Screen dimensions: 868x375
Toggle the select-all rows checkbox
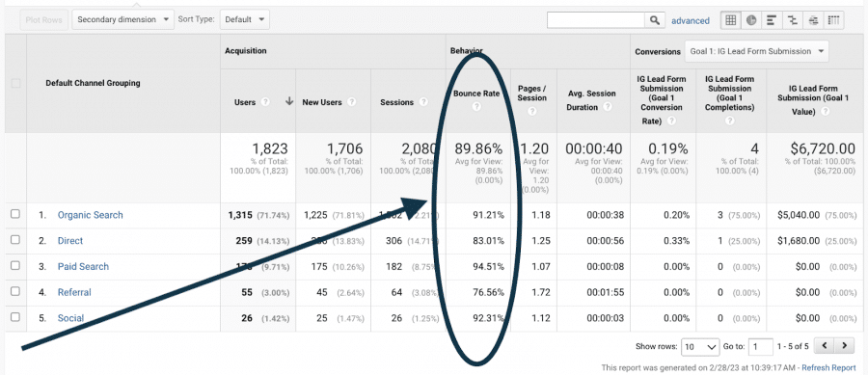(15, 84)
